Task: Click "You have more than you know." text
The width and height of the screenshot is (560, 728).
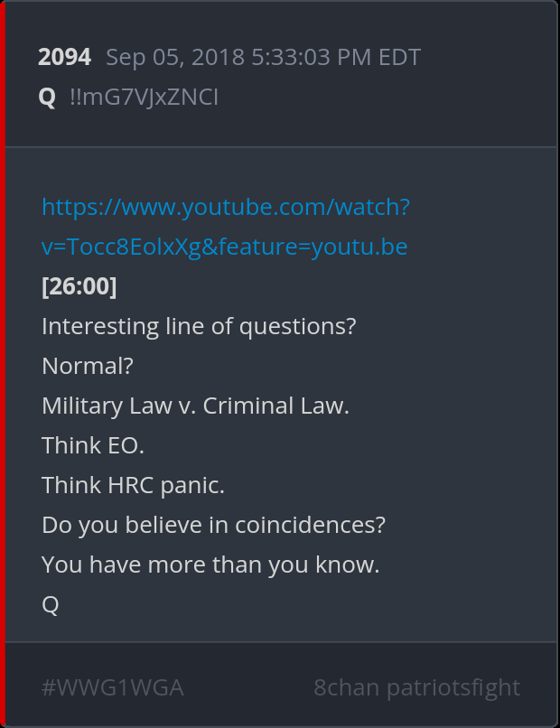Action: (x=210, y=565)
